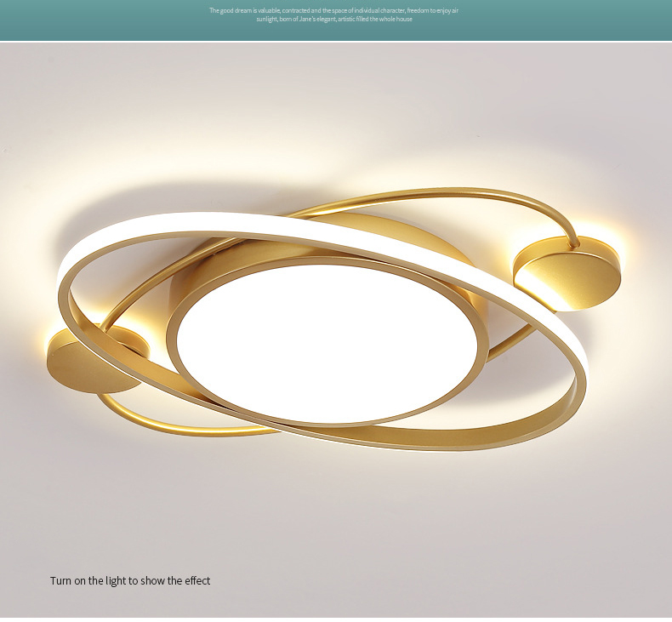Click the header line starting 'The good dream'
The width and height of the screenshot is (672, 622).
click(333, 10)
